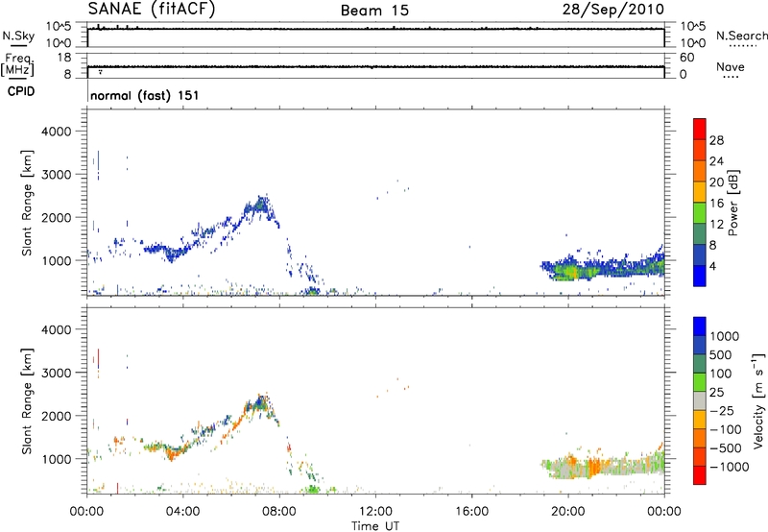Click the text normal (fast) 151
Viewport: 768px width, 532px height.
tap(145, 95)
